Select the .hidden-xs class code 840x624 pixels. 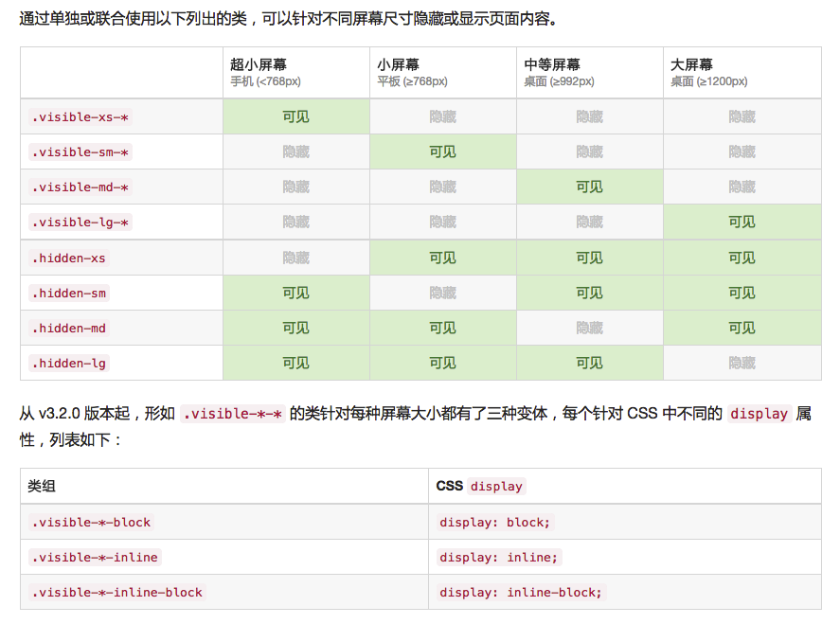pos(69,259)
